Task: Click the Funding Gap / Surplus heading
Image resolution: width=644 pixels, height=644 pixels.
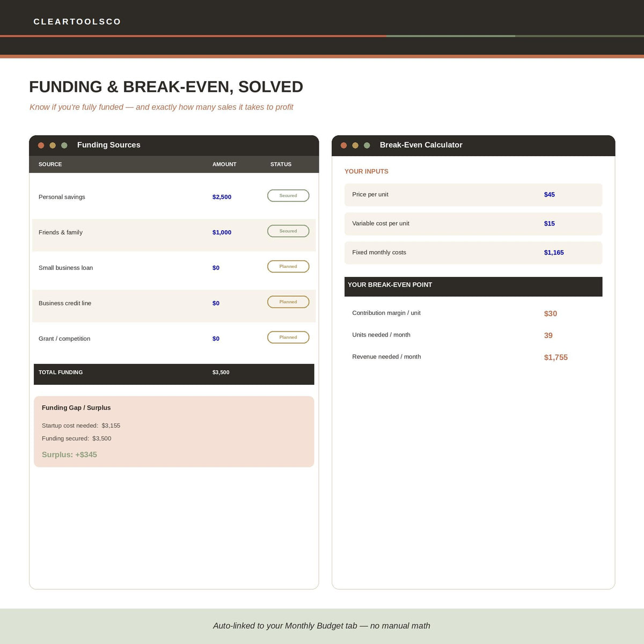Action: point(76,408)
